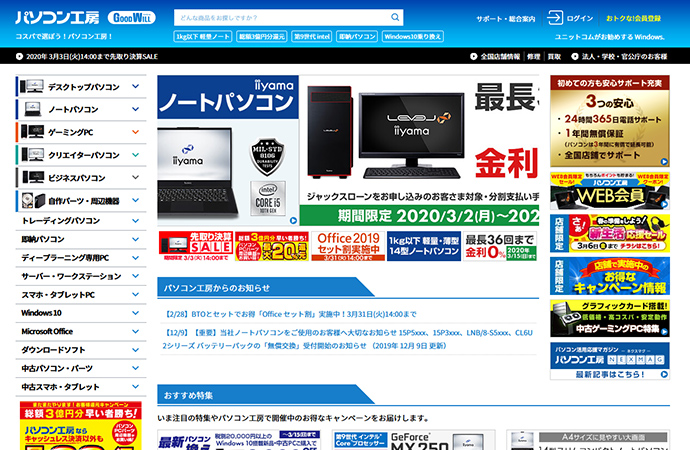
Task: Click the parts and peripherals category image
Action: click(x=33, y=201)
